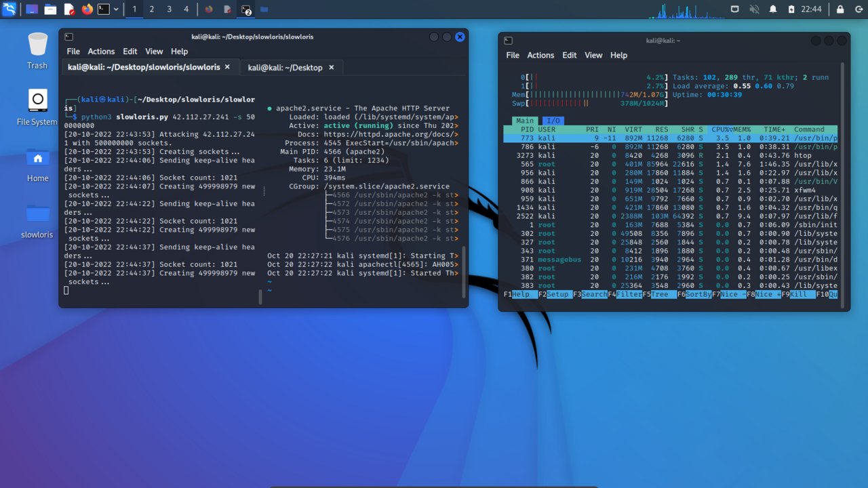This screenshot has width=868, height=488.
Task: Click F4 Filter in htop footer
Action: tap(625, 294)
